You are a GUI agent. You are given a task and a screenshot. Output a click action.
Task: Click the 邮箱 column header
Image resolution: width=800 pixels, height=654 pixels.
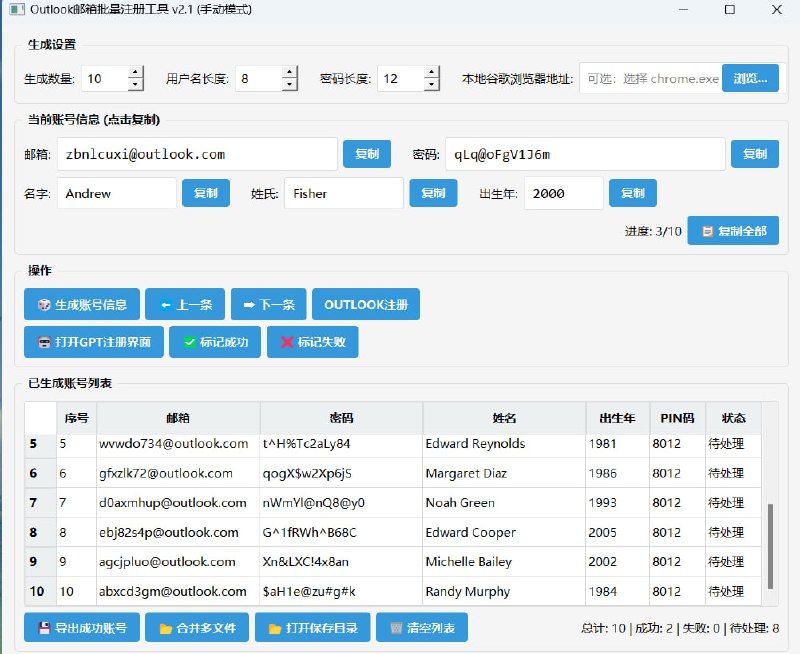pos(178,418)
